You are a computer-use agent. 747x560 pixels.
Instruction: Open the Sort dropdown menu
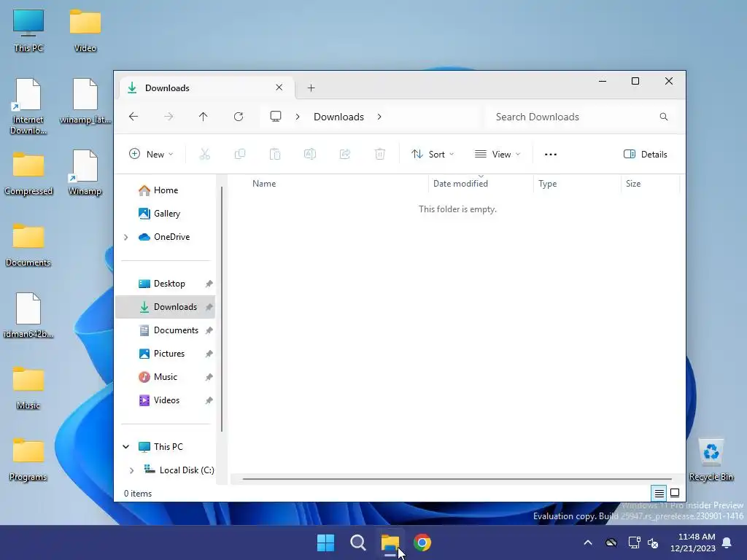pyautogui.click(x=433, y=155)
